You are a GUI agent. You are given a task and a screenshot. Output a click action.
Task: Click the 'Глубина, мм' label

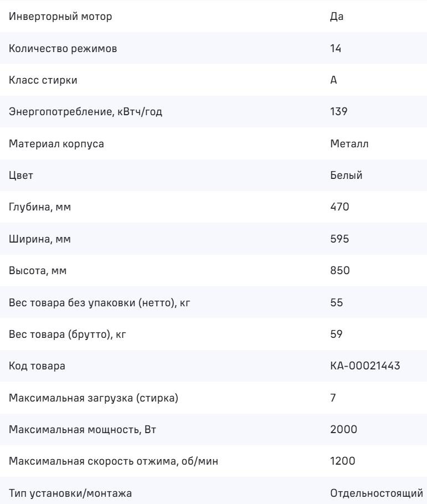[40, 207]
